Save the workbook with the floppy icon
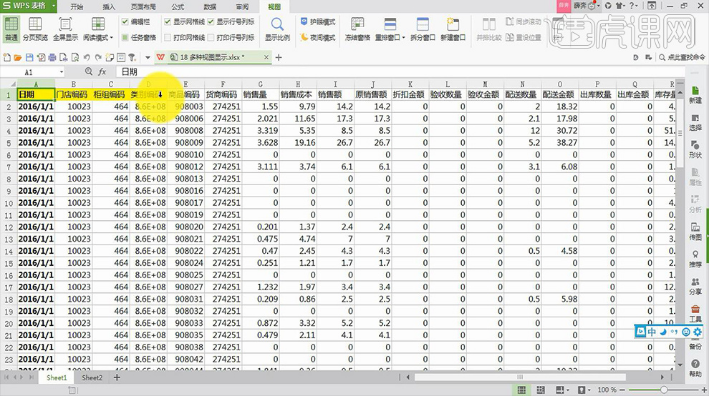The height and width of the screenshot is (397, 709). (x=29, y=57)
